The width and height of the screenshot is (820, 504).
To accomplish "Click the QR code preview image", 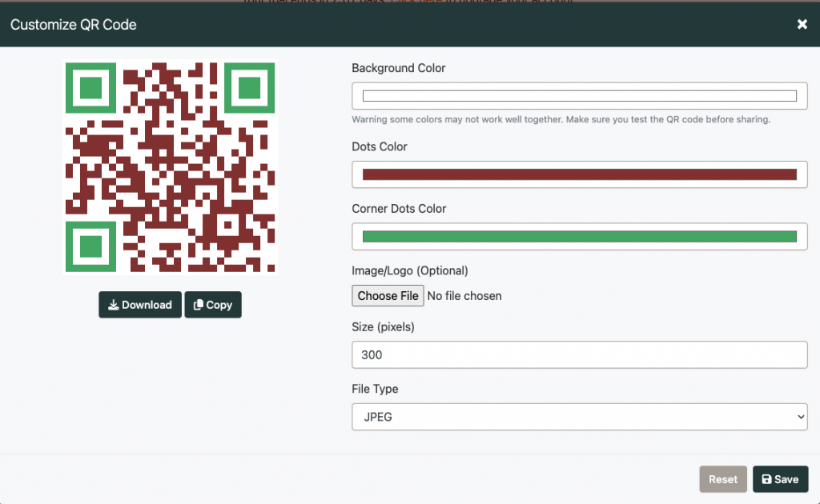I will point(170,167).
